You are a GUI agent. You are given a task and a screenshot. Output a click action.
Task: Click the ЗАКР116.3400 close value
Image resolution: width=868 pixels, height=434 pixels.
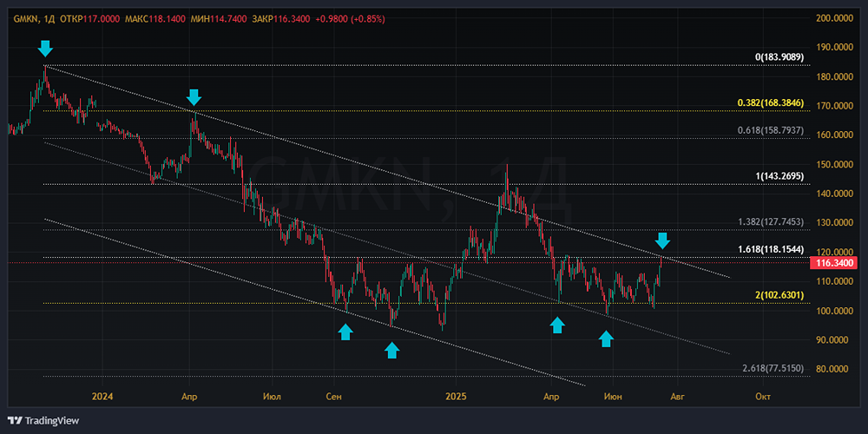(280, 19)
